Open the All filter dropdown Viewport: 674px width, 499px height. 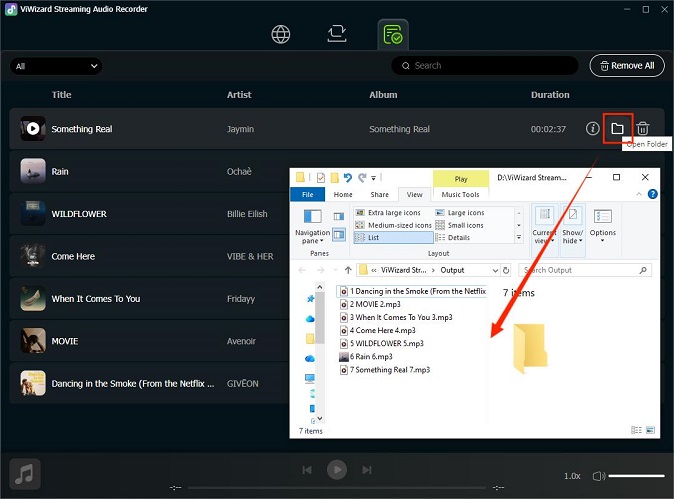(x=56, y=66)
